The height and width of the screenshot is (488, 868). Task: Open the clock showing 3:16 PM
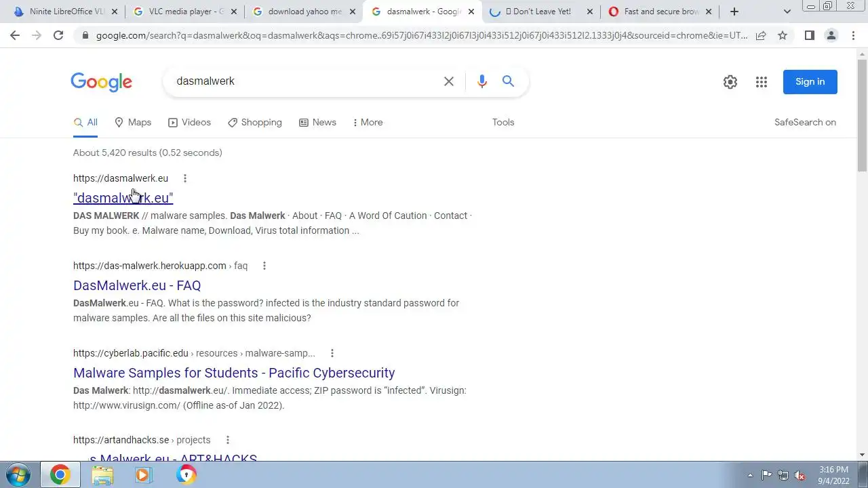(x=833, y=475)
